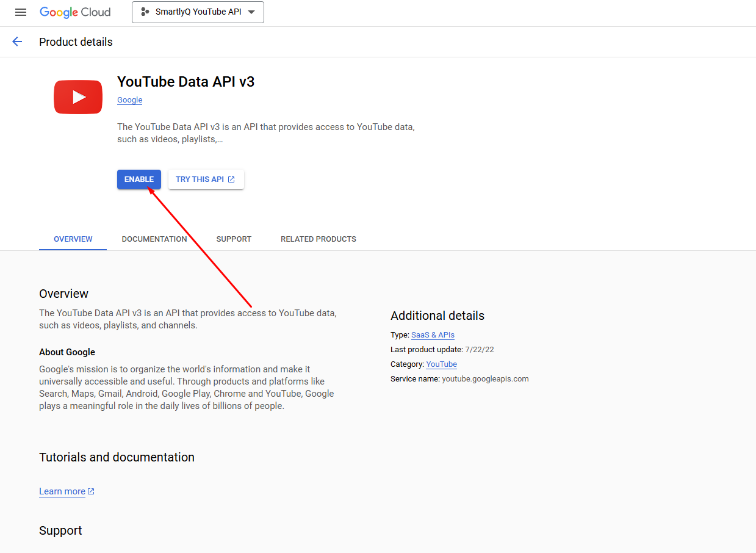Click the YouTube Data API v3 title
This screenshot has width=756, height=553.
[x=185, y=82]
